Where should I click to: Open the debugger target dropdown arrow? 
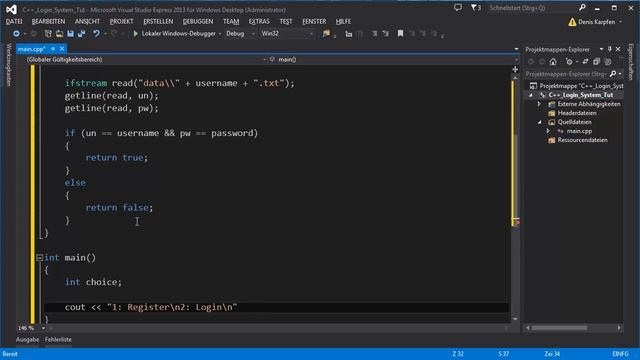(x=220, y=34)
